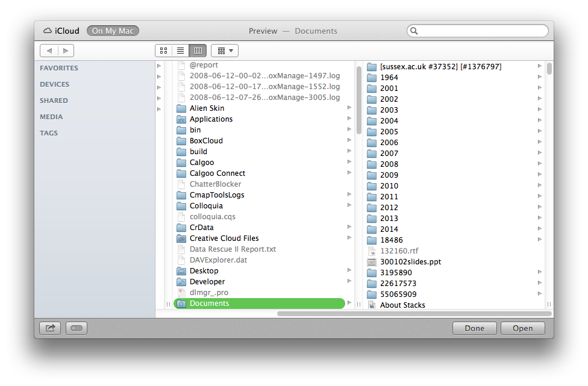Screen dimensions: 588x386
Task: Click the Developer folder icon
Action: click(x=181, y=282)
